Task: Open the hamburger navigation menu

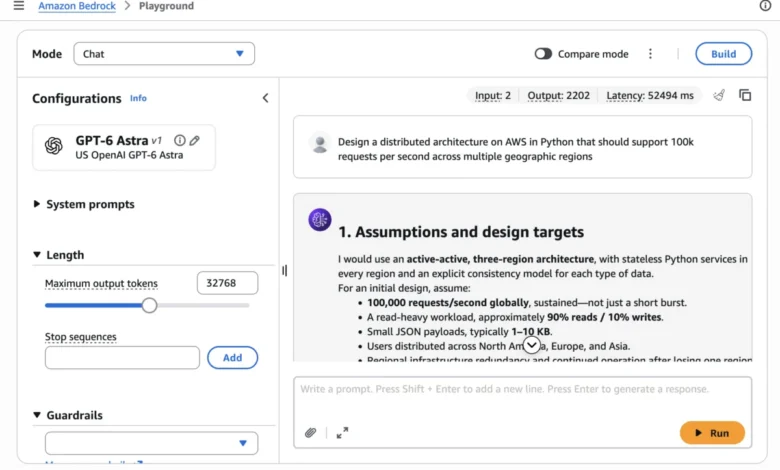Action: (x=19, y=6)
